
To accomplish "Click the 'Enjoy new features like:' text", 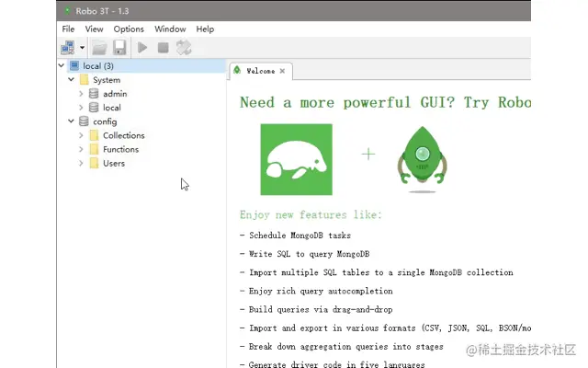I will (x=311, y=214).
